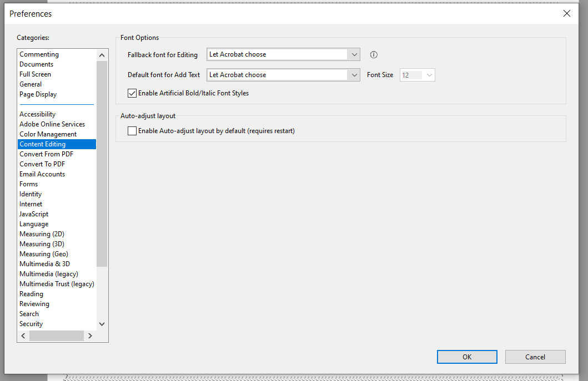Click the info icon beside Fallback font
Image resolution: width=588 pixels, height=381 pixels.
[374, 55]
